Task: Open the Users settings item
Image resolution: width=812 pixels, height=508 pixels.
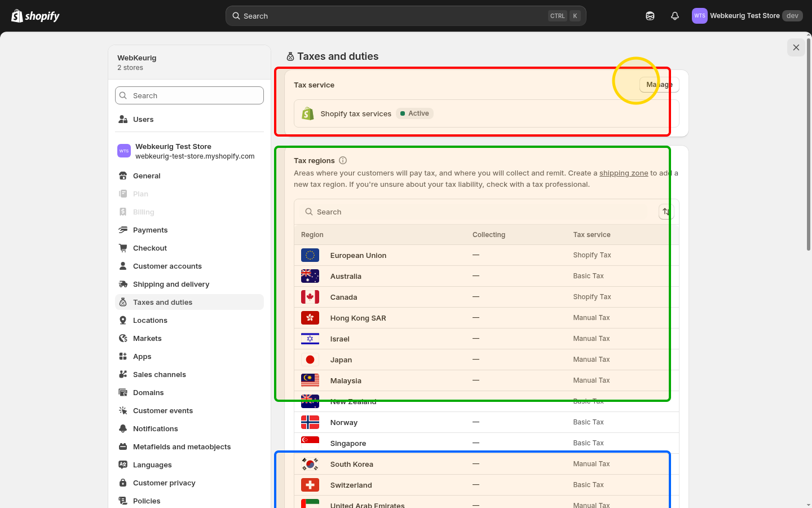Action: tap(189, 119)
